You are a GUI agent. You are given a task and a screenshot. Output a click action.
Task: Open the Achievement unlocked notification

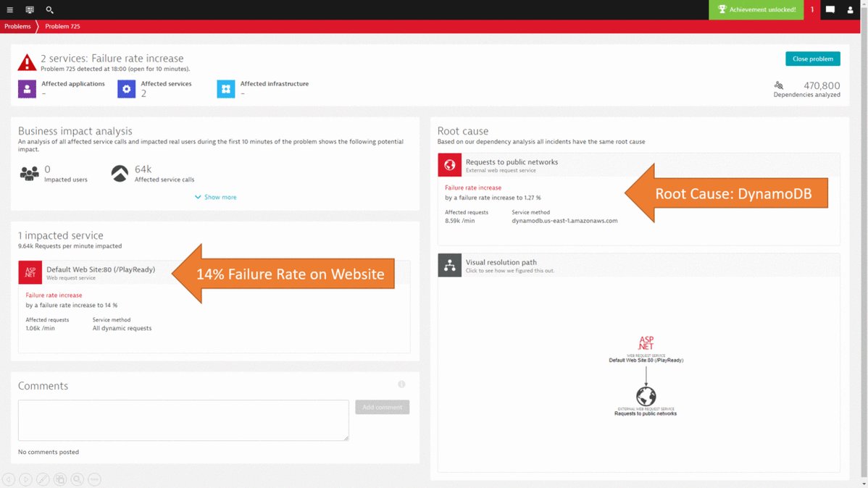tap(756, 9)
